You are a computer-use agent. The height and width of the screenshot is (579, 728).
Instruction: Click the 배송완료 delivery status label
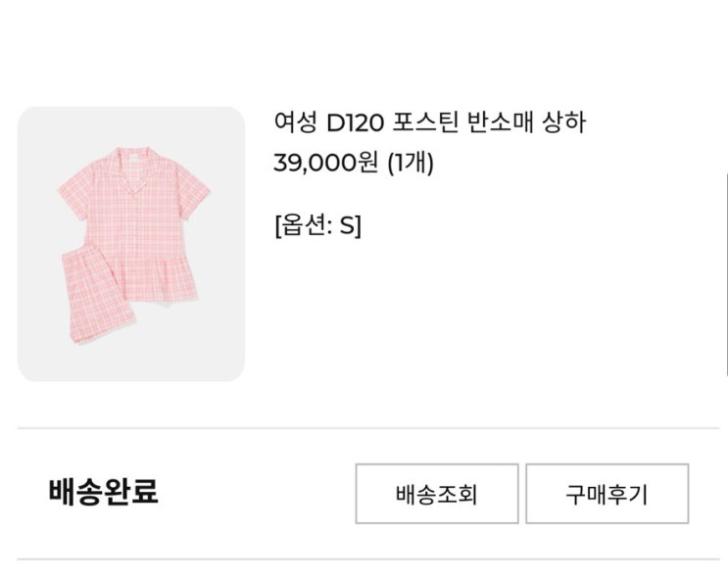point(103,492)
